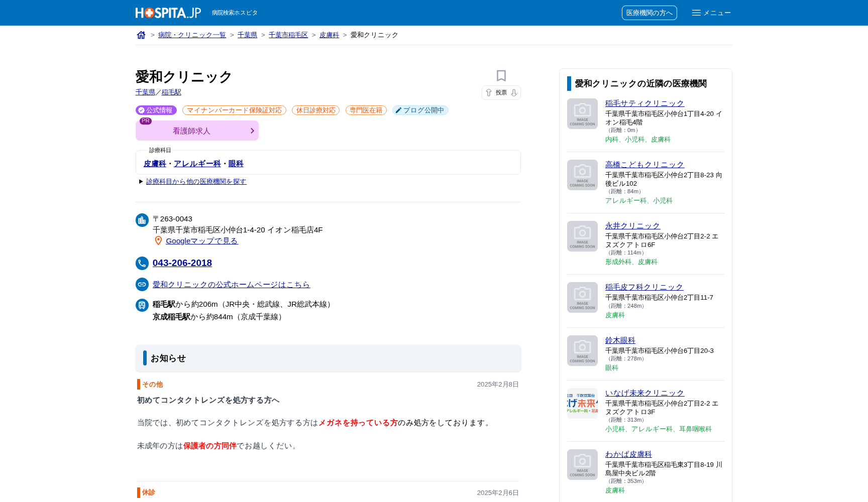Click 医療機関の方へ in the header
Image resolution: width=868 pixels, height=502 pixels.
[649, 13]
